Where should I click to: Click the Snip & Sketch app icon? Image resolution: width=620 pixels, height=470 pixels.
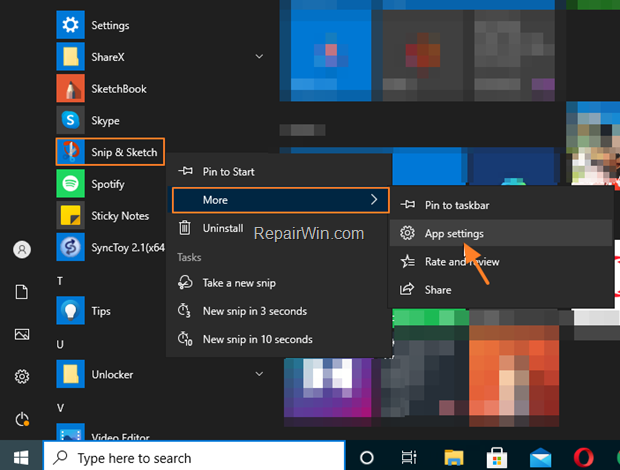70,152
